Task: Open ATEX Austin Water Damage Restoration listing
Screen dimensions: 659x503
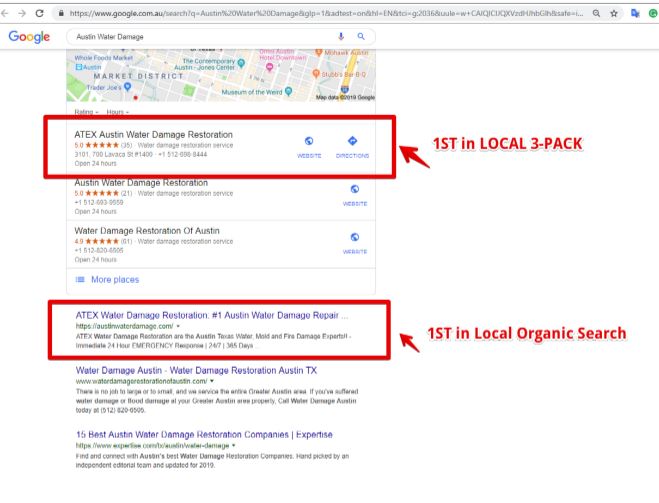Action: (x=153, y=134)
